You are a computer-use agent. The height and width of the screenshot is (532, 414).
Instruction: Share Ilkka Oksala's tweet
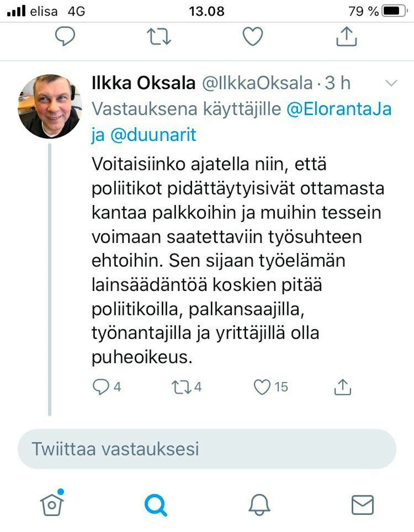click(343, 387)
